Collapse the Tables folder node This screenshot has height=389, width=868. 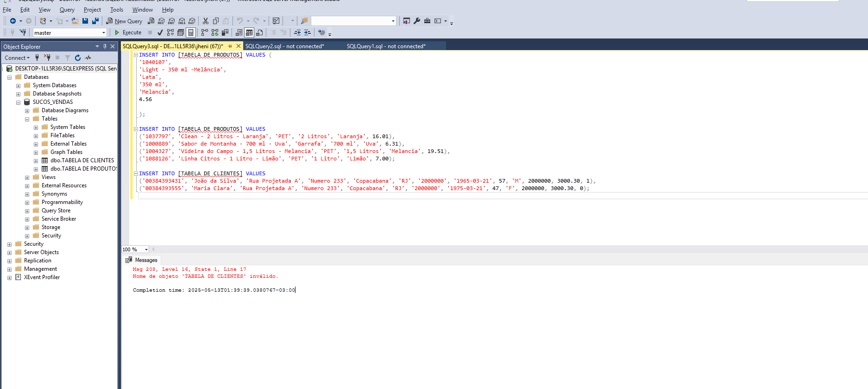tap(27, 119)
